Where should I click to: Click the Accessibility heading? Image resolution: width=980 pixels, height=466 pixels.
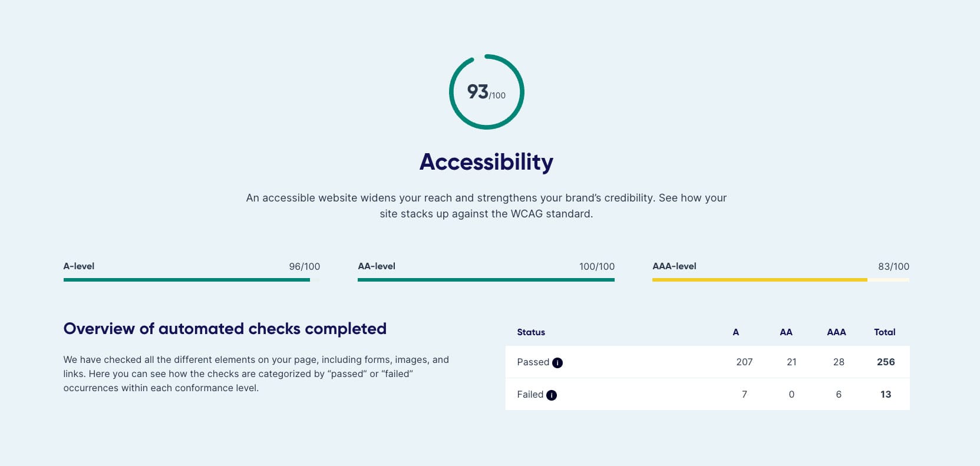click(x=486, y=162)
